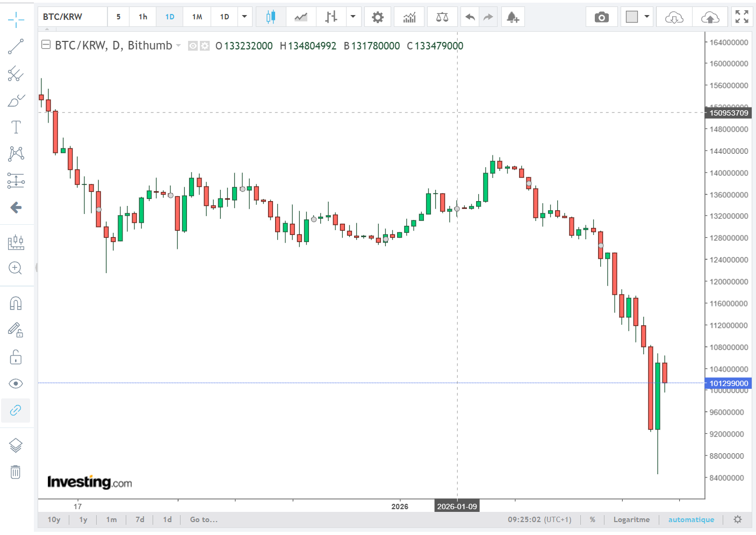
Task: Toggle hide all drawings eye icon
Action: pos(16,383)
